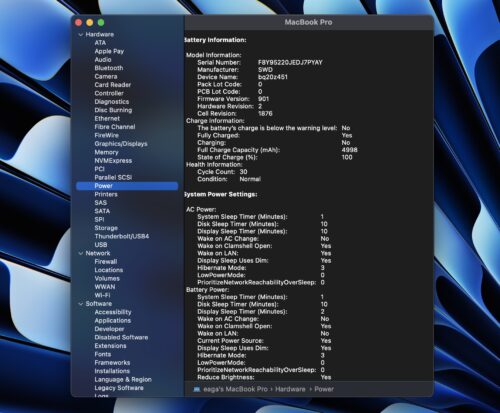Screen dimensions: 500x413
Task: Click the Cell Revision value 1876
Action: 265,114
